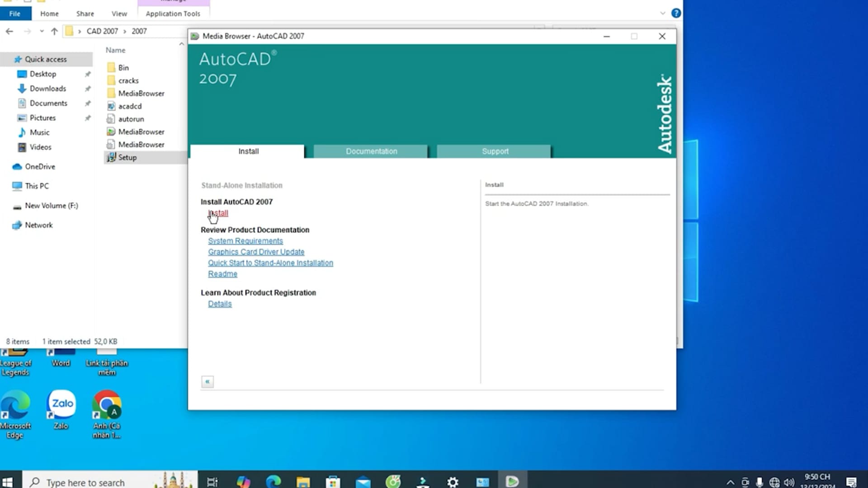Open the View ribbon tab

pyautogui.click(x=119, y=14)
